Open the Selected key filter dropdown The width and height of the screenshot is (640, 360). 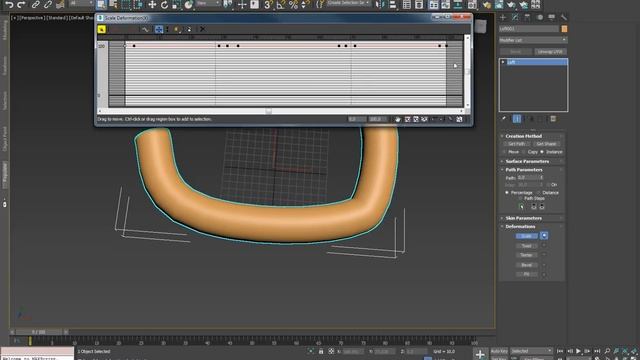coord(531,351)
